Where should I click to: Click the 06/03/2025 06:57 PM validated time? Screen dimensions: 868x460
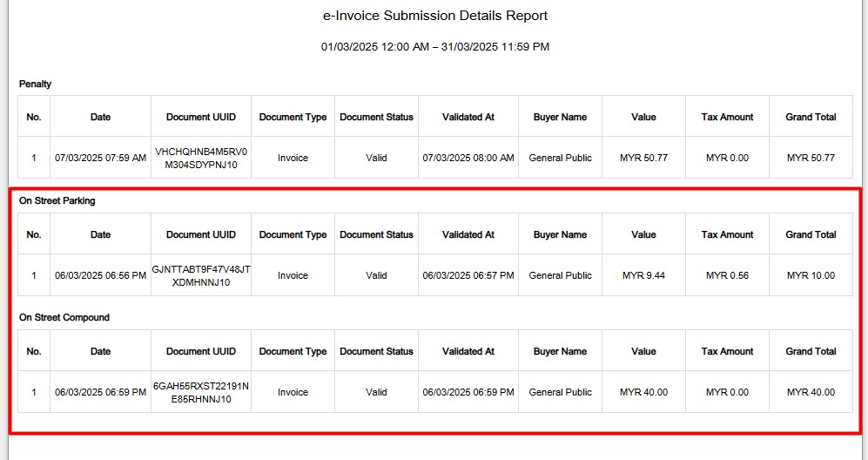pos(468,275)
